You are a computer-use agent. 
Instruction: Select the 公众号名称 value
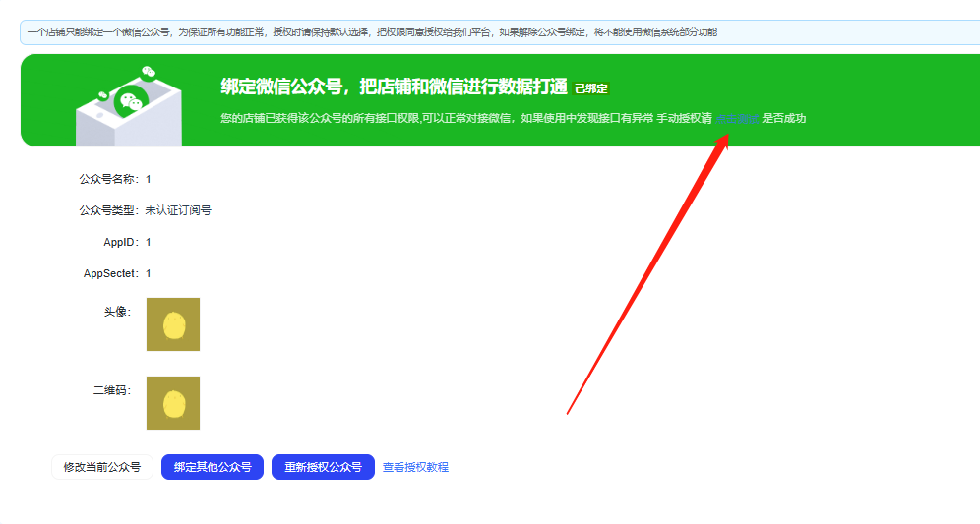[x=149, y=179]
